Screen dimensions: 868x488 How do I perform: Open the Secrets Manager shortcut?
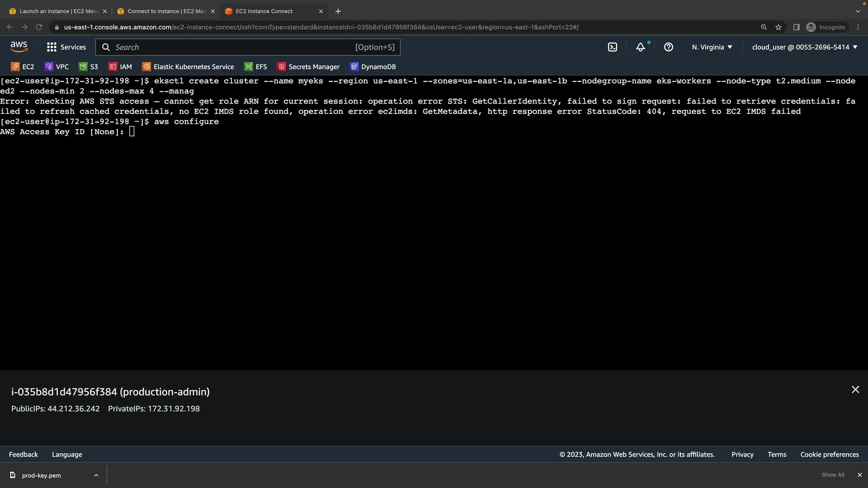(308, 67)
